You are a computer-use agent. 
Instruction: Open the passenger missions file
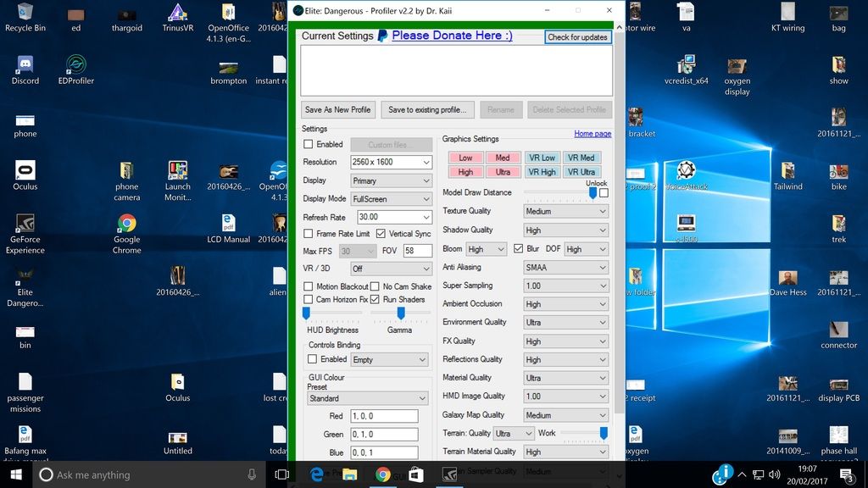coord(25,392)
